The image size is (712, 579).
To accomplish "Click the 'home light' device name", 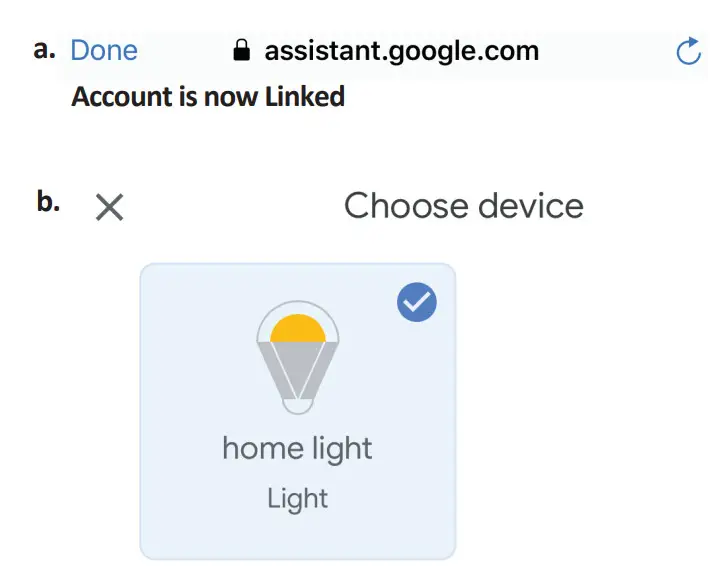I will pyautogui.click(x=297, y=448).
